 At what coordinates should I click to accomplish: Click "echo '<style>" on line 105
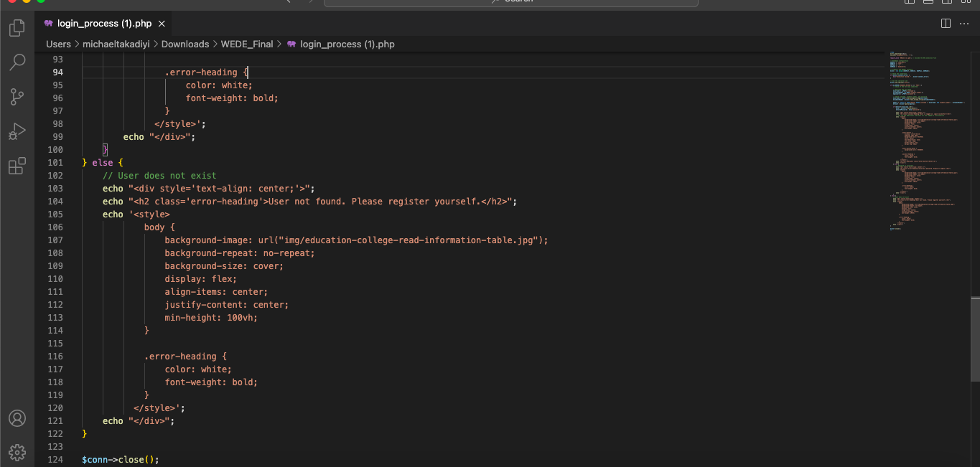[x=136, y=214]
